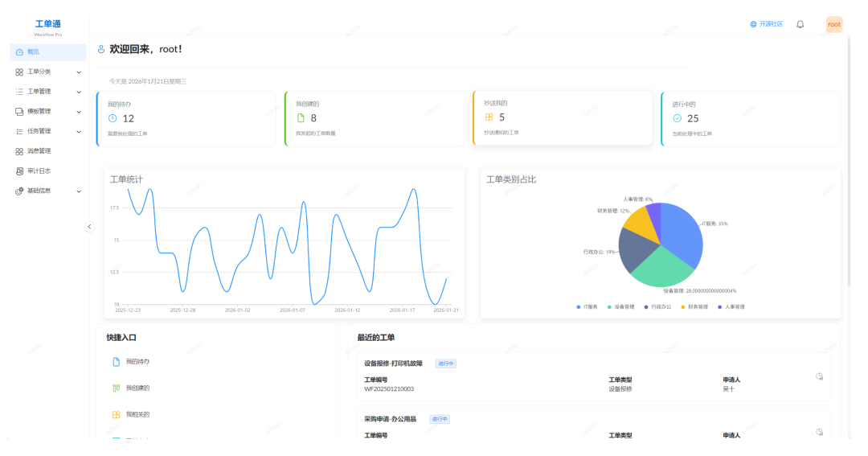Image resolution: width=868 pixels, height=456 pixels.
Task: Open the 设备报修-打印机故障 ticket title
Action: pyautogui.click(x=393, y=364)
